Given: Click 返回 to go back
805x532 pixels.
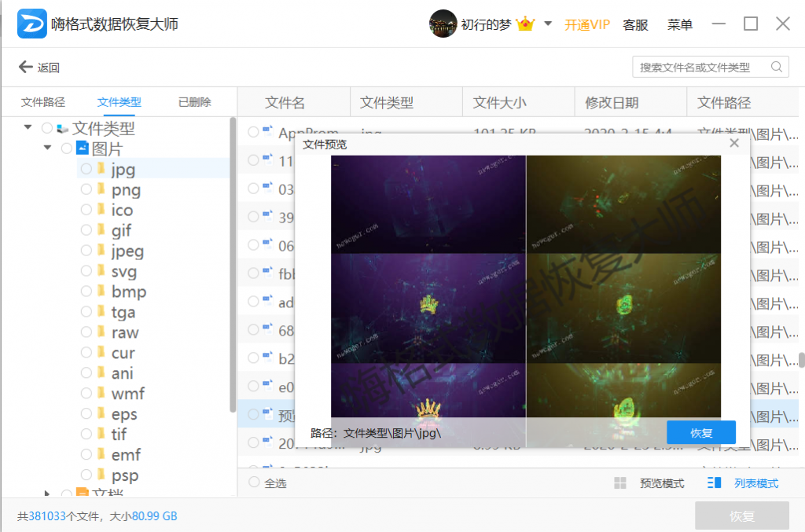Looking at the screenshot, I should coord(48,68).
